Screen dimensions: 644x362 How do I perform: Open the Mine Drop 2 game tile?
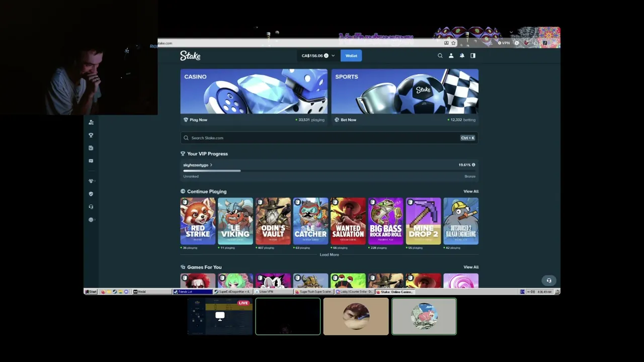[x=423, y=221]
